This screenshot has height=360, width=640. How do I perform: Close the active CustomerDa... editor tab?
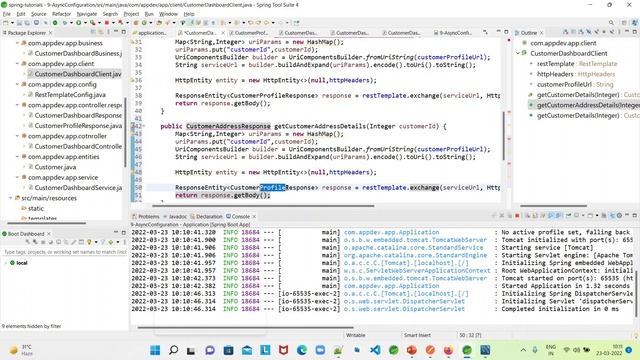(x=223, y=33)
